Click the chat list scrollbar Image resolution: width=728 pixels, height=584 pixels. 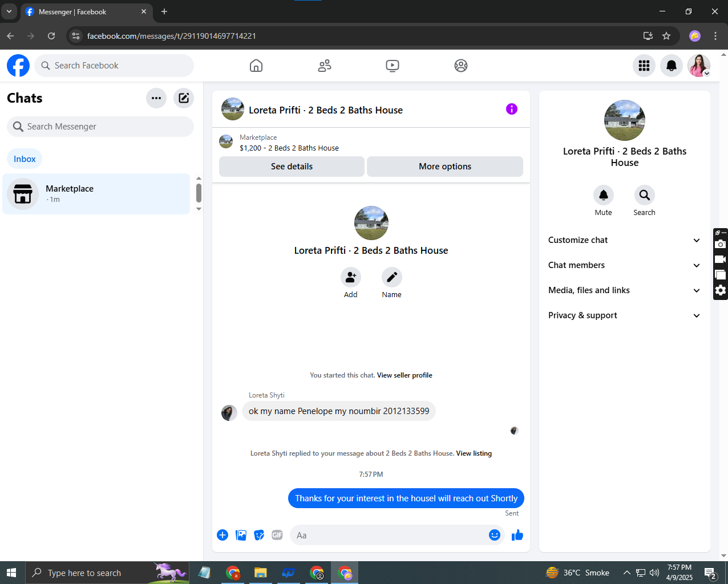click(199, 193)
